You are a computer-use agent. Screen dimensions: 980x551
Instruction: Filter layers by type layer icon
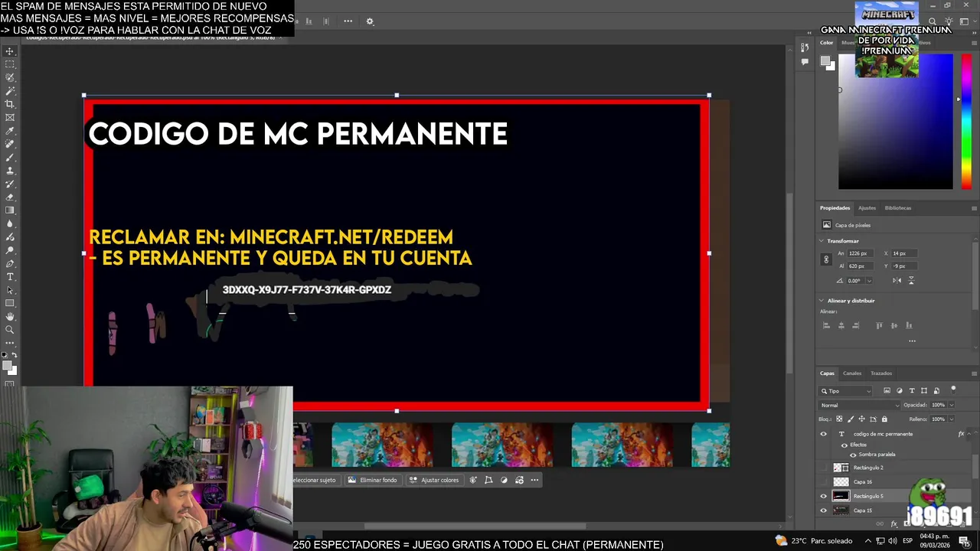tap(912, 390)
